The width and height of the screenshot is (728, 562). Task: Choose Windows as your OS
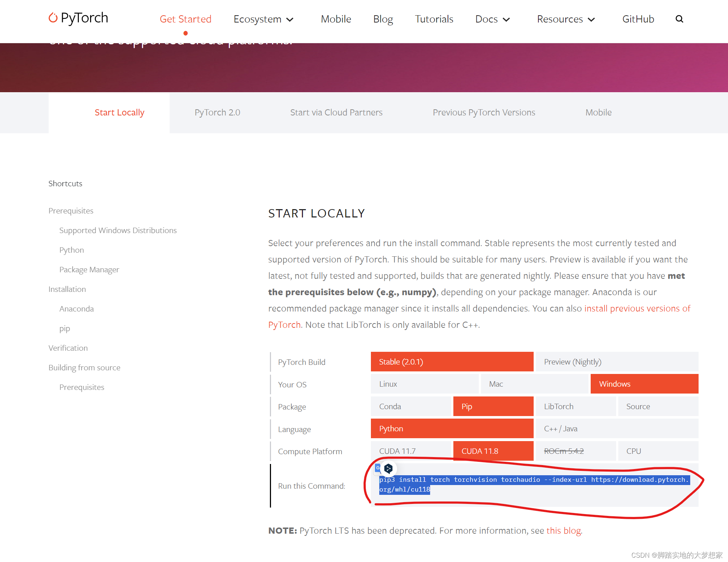644,384
